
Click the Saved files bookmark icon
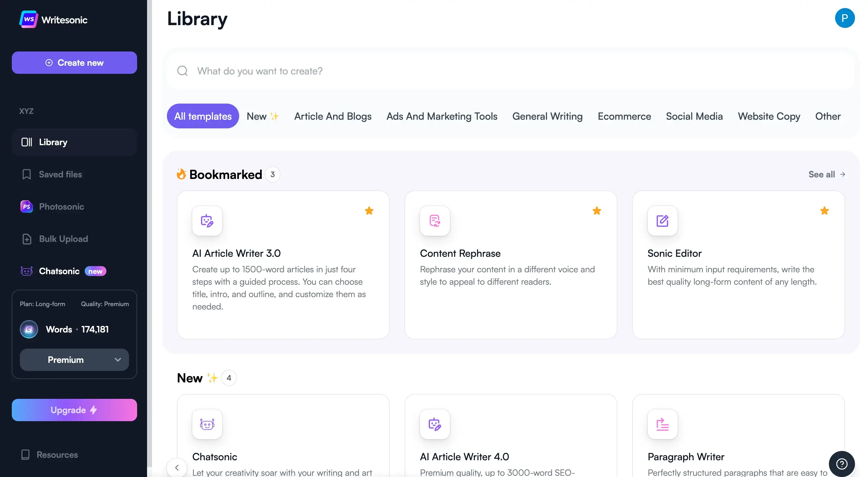point(27,174)
